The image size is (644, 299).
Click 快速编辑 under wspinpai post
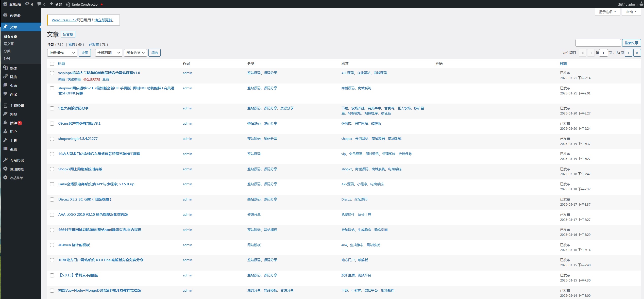coord(74,79)
